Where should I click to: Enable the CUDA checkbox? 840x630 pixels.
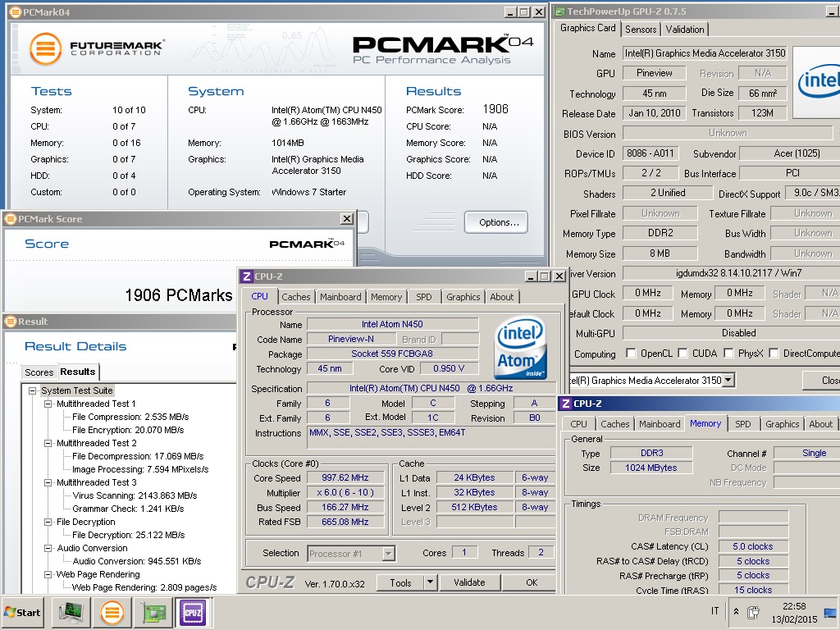[x=682, y=353]
